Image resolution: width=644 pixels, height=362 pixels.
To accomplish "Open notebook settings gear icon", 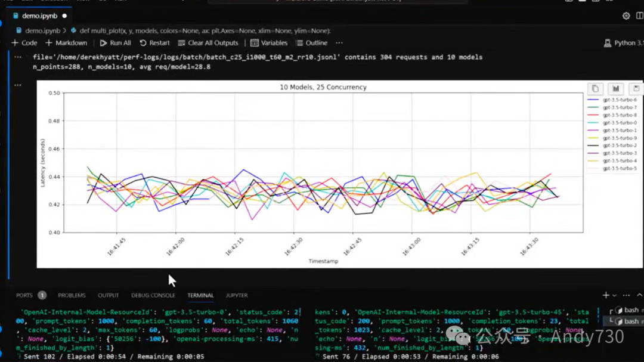I will 626,16.
